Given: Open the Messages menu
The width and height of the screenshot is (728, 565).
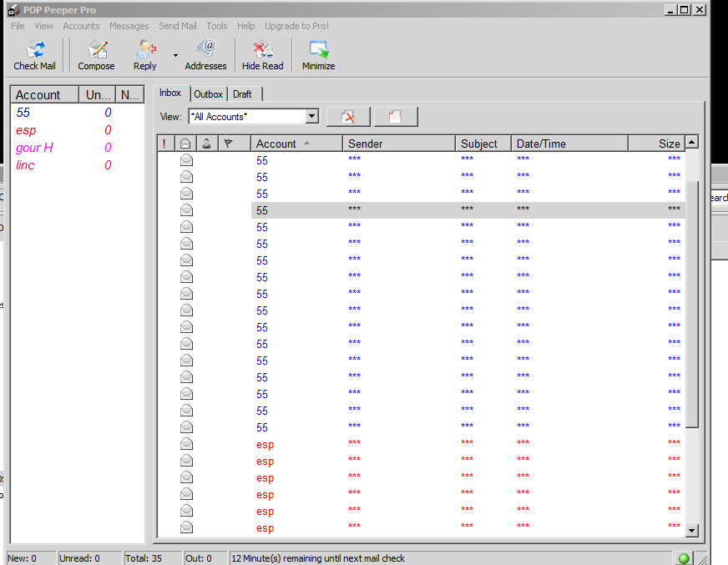Looking at the screenshot, I should [129, 26].
